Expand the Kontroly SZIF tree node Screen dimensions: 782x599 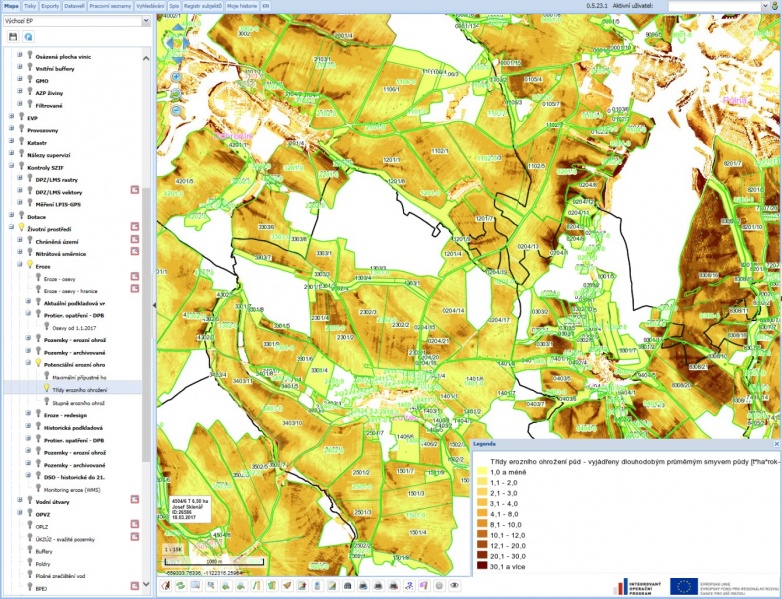pyautogui.click(x=10, y=167)
